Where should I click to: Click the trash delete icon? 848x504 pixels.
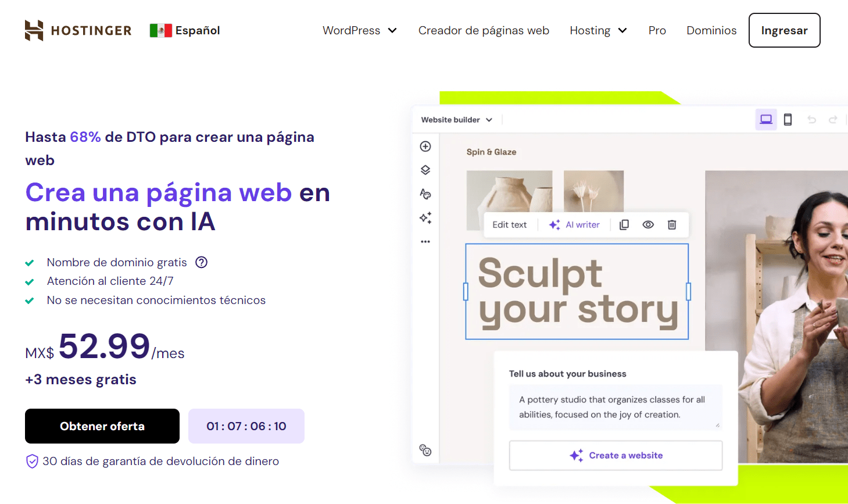(672, 225)
